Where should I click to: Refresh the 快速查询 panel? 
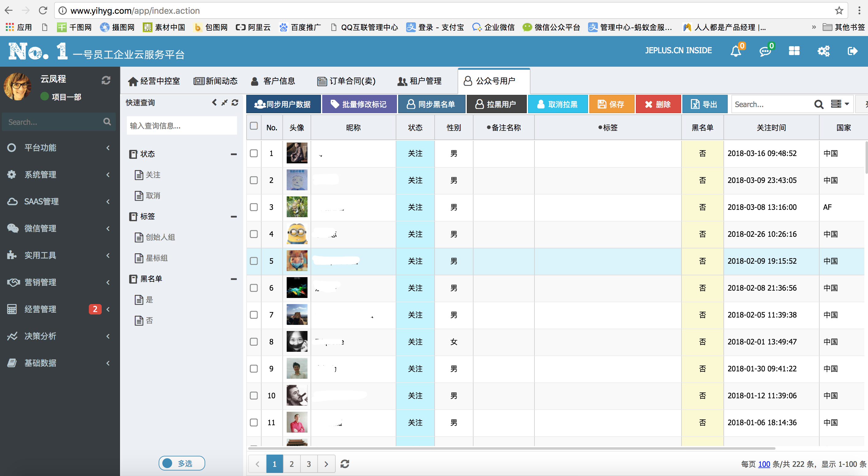tap(235, 103)
